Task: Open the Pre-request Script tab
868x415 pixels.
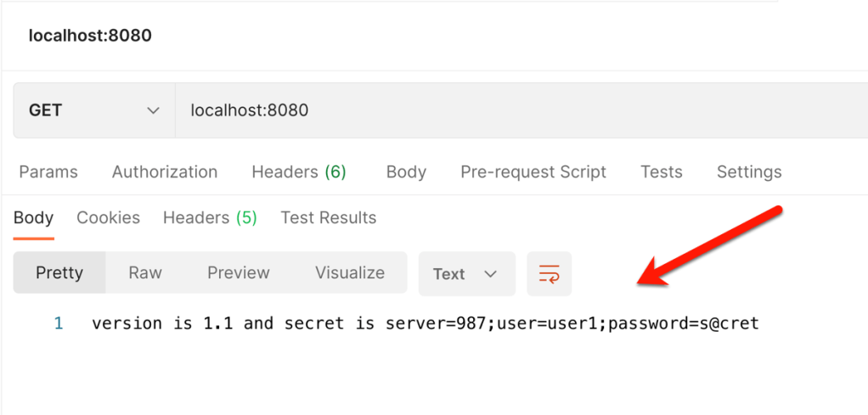Action: tap(533, 172)
